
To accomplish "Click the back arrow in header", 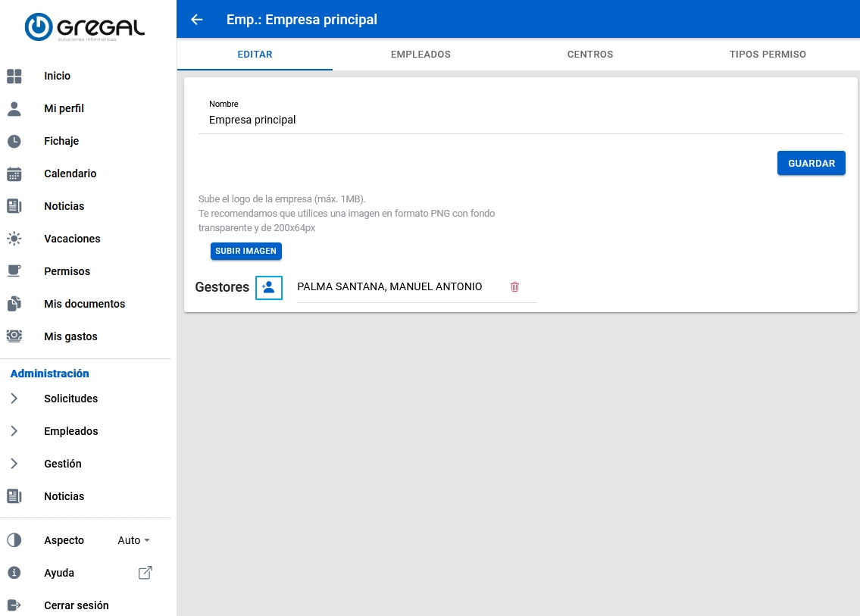I will [197, 20].
